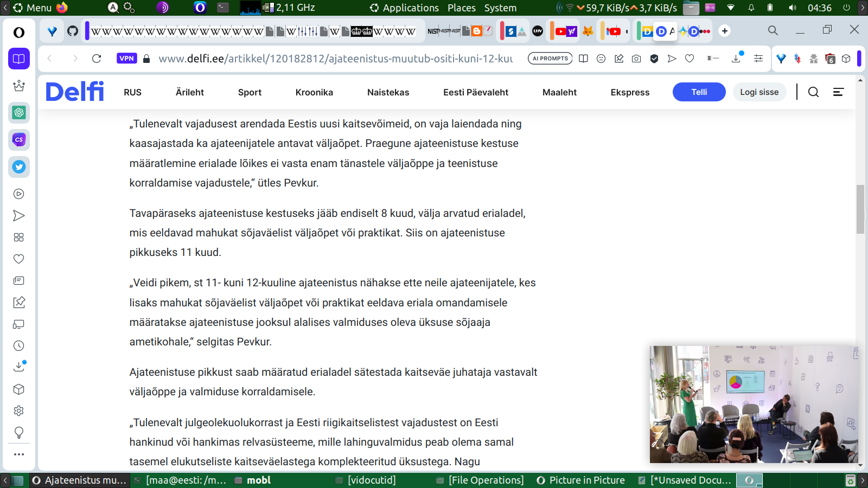Open Twitter in the Opera sidebar

coord(19,167)
